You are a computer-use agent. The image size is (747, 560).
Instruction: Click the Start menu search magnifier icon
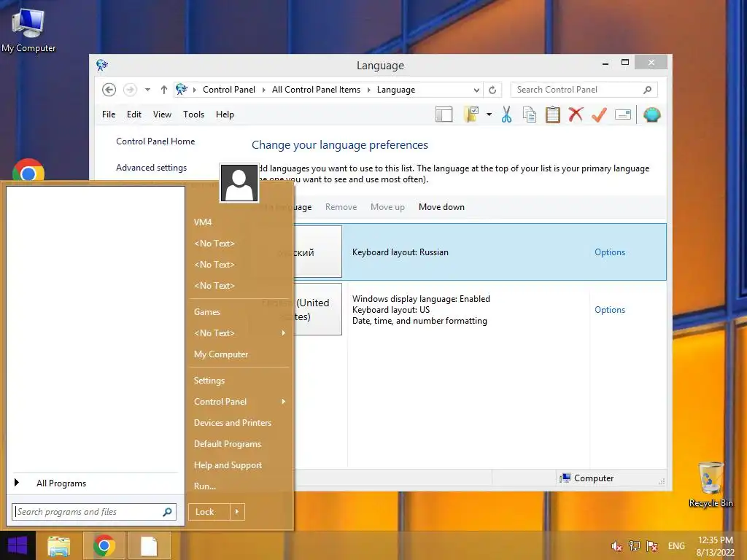coord(167,512)
